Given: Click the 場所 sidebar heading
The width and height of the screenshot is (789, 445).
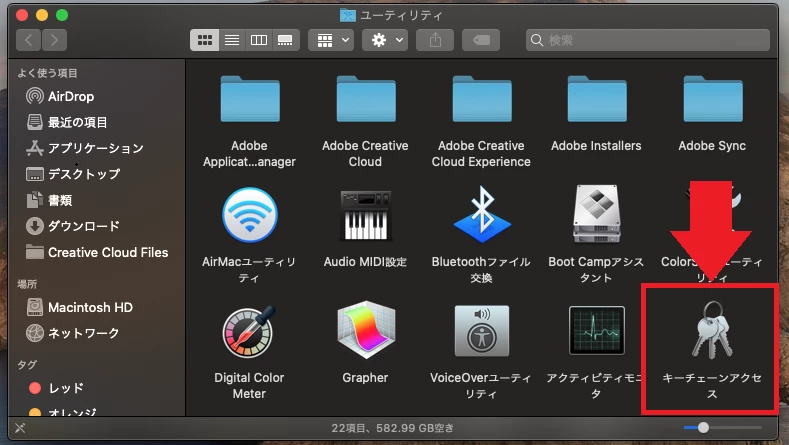Looking at the screenshot, I should [x=27, y=284].
